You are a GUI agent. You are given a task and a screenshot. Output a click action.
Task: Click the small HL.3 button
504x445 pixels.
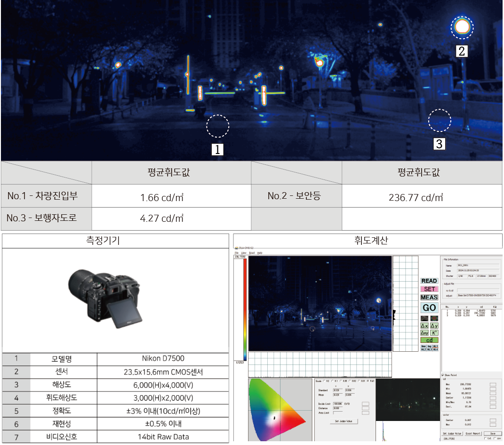(430, 349)
